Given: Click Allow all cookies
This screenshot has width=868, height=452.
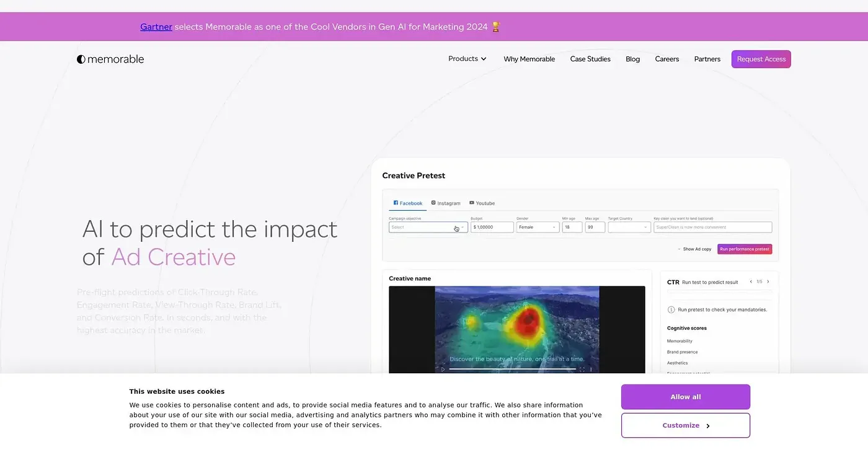Looking at the screenshot, I should pyautogui.click(x=686, y=397).
